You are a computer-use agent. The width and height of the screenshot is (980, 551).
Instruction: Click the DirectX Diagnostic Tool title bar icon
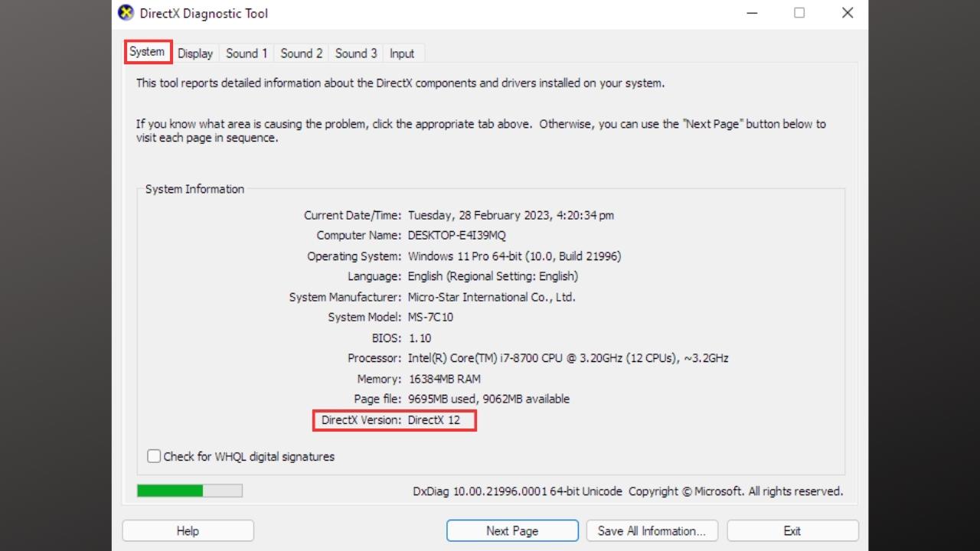[x=126, y=13]
